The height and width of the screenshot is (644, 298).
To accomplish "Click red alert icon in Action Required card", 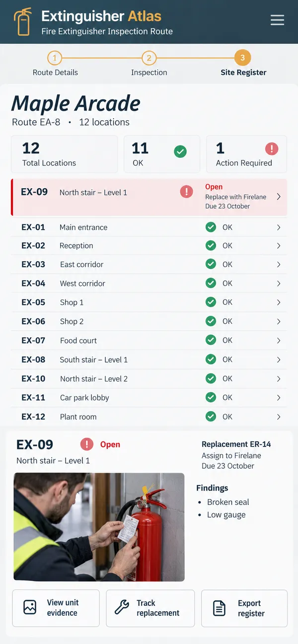I will (272, 148).
